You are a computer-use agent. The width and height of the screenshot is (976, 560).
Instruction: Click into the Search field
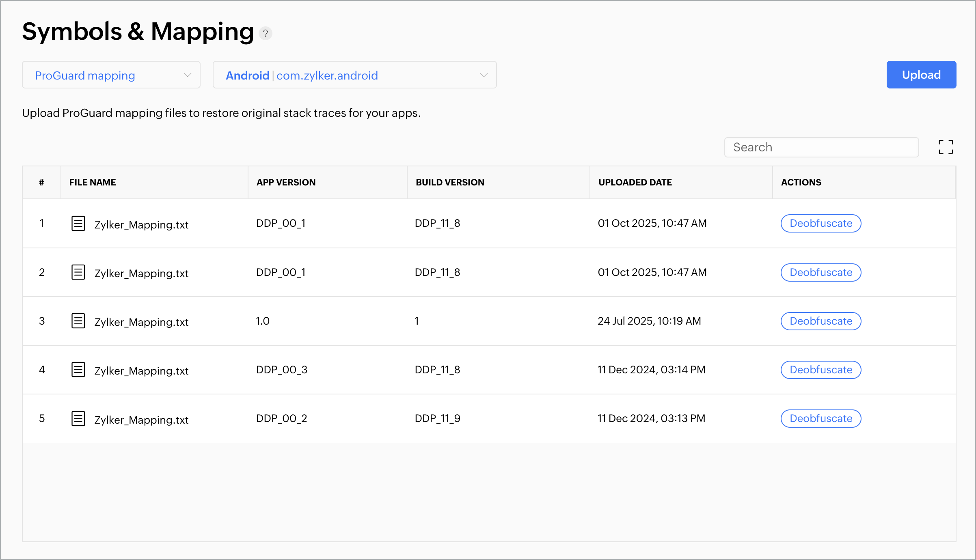tap(821, 147)
